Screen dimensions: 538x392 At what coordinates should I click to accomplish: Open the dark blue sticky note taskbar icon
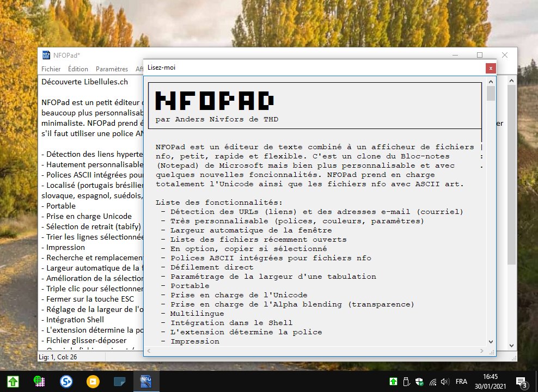119,381
